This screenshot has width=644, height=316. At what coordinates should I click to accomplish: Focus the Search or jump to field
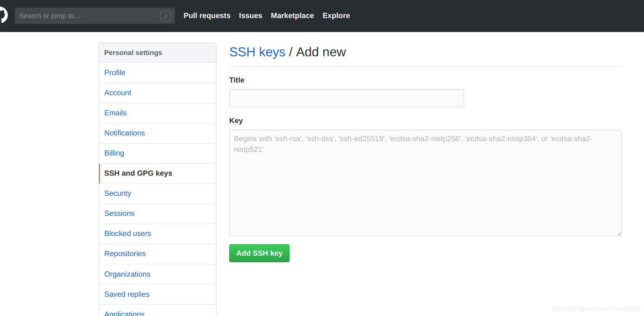(95, 16)
